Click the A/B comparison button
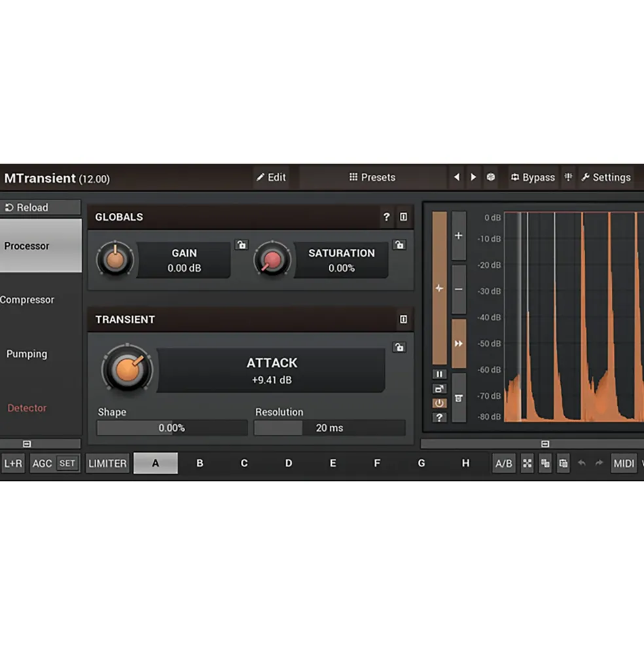The width and height of the screenshot is (644, 645). 504,464
